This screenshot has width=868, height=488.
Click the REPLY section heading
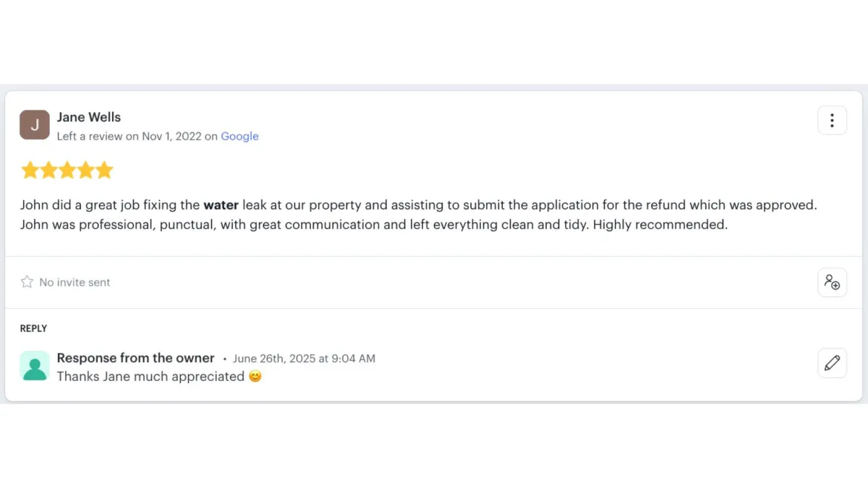(33, 328)
